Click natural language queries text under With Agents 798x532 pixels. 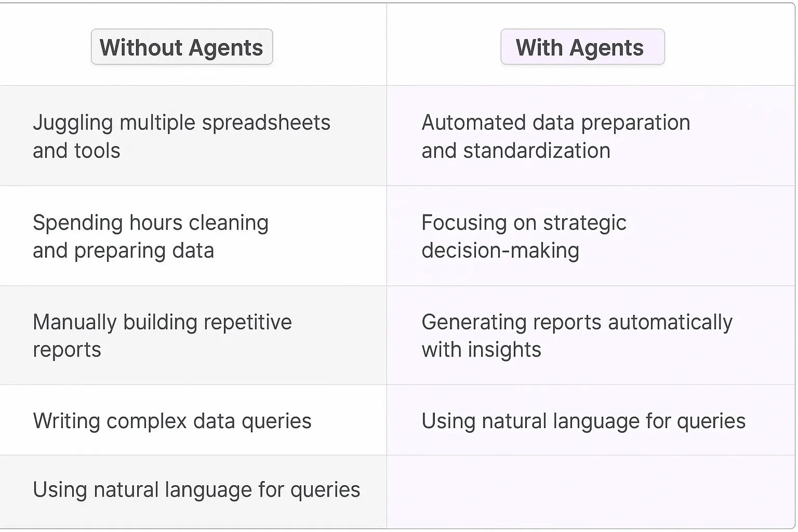(x=583, y=421)
